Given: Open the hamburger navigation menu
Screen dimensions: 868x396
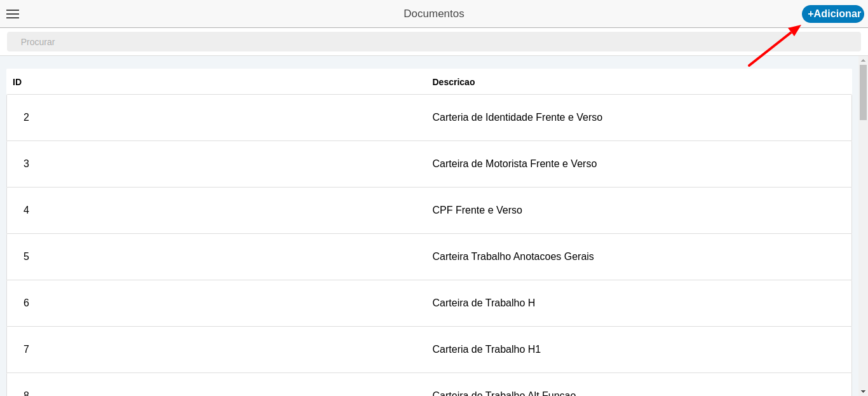Looking at the screenshot, I should (x=13, y=13).
